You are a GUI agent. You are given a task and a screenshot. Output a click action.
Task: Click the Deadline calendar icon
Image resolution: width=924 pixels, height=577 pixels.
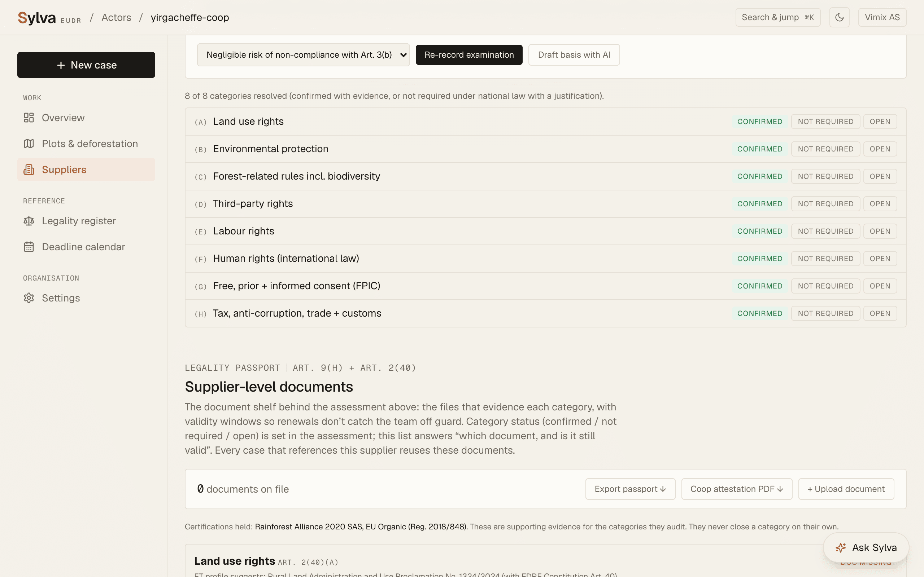click(29, 247)
